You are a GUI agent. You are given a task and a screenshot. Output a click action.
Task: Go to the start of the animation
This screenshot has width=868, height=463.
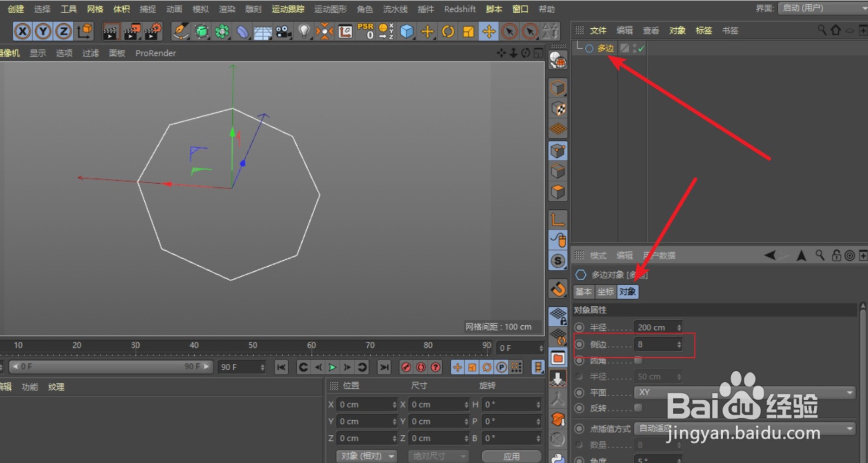click(x=281, y=367)
